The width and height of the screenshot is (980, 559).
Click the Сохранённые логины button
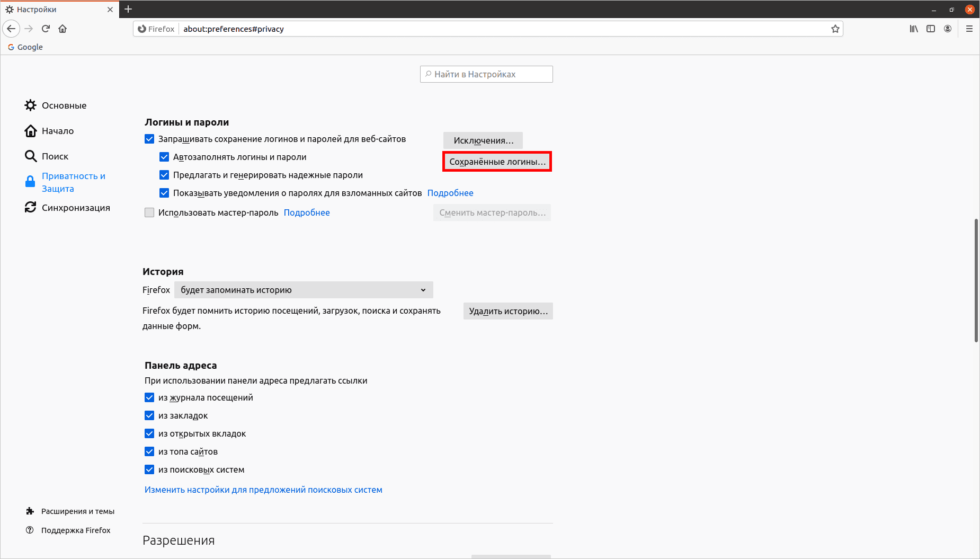point(497,162)
